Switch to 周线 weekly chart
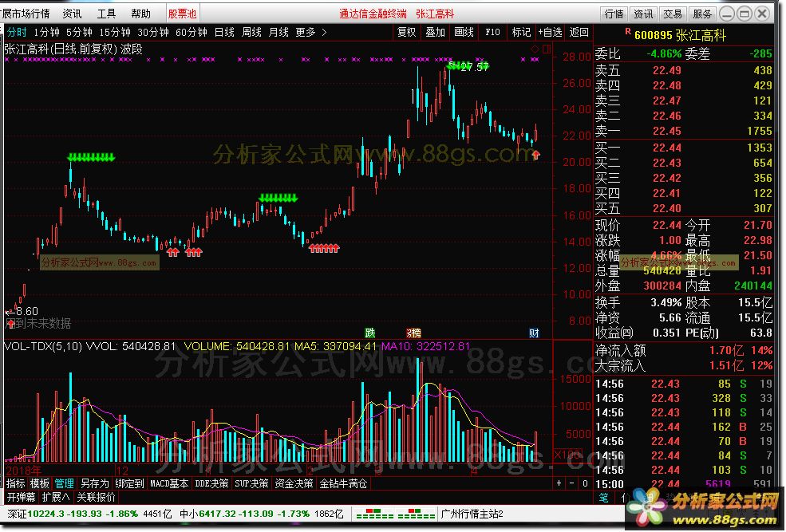786x532 pixels. 251,32
